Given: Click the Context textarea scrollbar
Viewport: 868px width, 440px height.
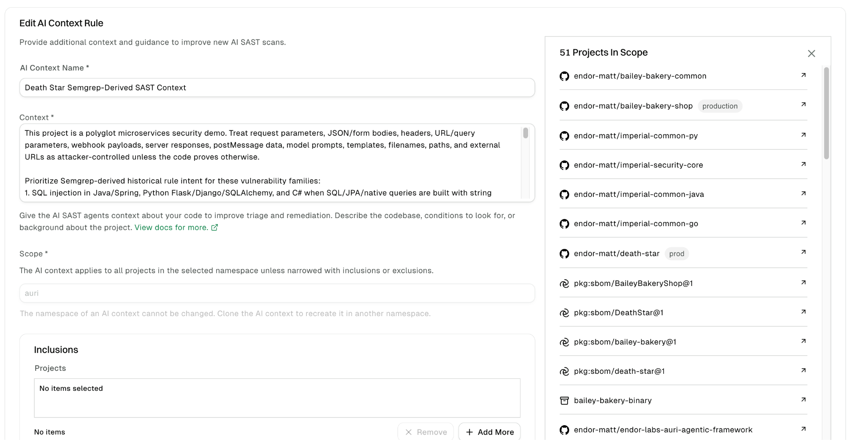Looking at the screenshot, I should pos(526,133).
